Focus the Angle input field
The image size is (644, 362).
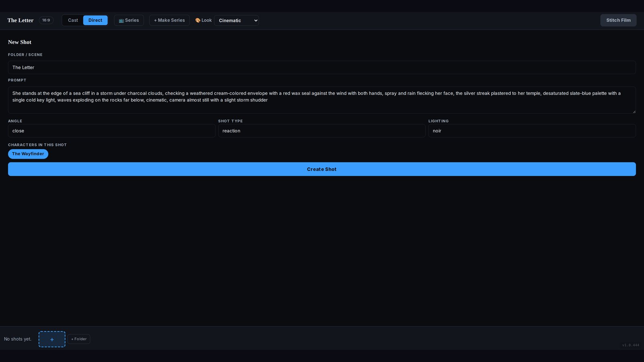point(112,131)
